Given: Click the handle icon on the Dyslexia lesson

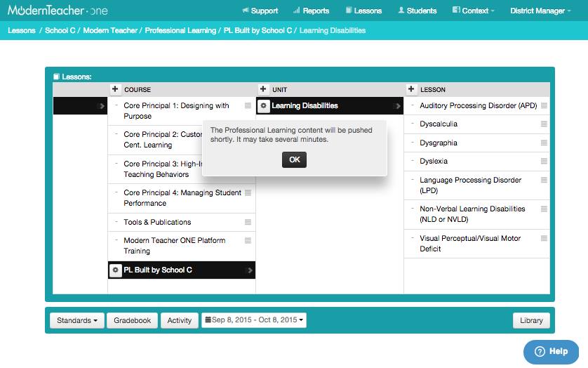Looking at the screenshot, I should coord(544,162).
